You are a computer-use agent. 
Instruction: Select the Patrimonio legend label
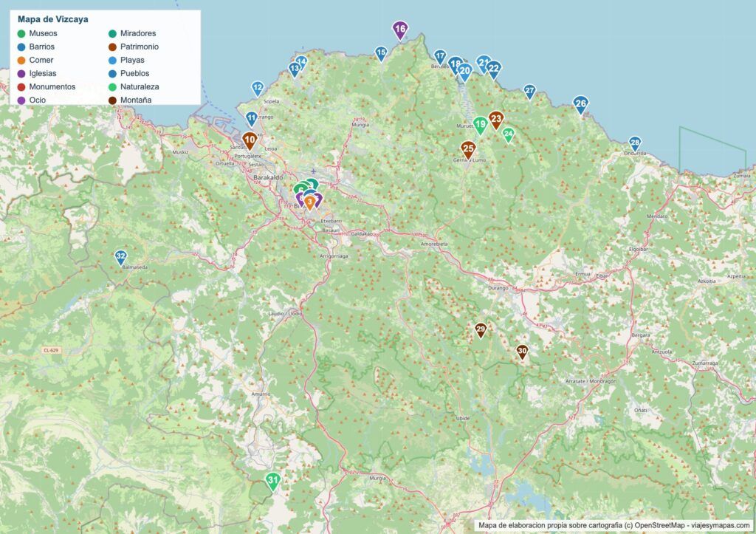[140, 47]
